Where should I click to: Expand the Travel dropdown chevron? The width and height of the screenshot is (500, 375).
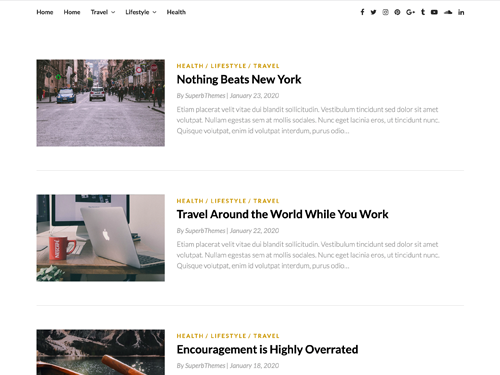113,12
